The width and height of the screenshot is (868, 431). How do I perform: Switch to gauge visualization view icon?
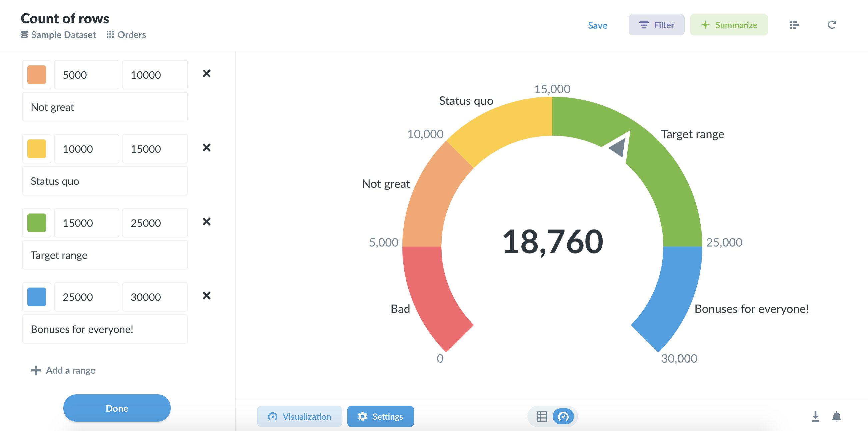tap(563, 417)
